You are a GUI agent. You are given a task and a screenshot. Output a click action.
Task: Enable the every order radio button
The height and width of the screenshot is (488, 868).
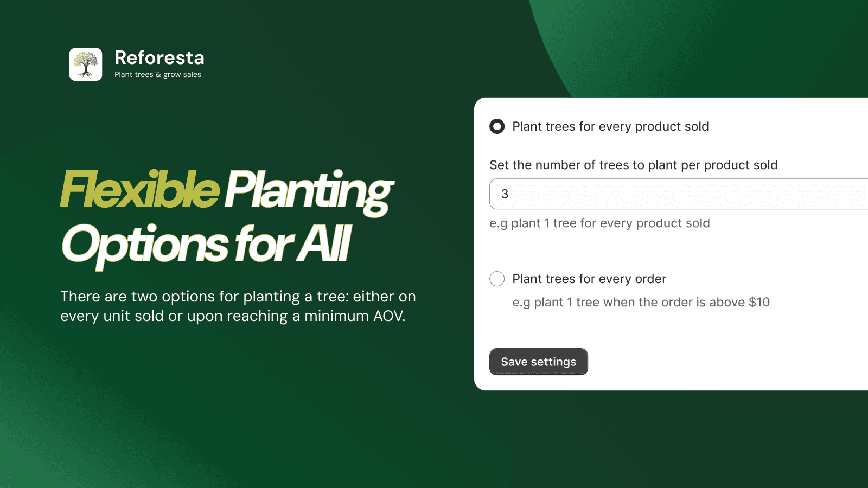[x=497, y=279]
